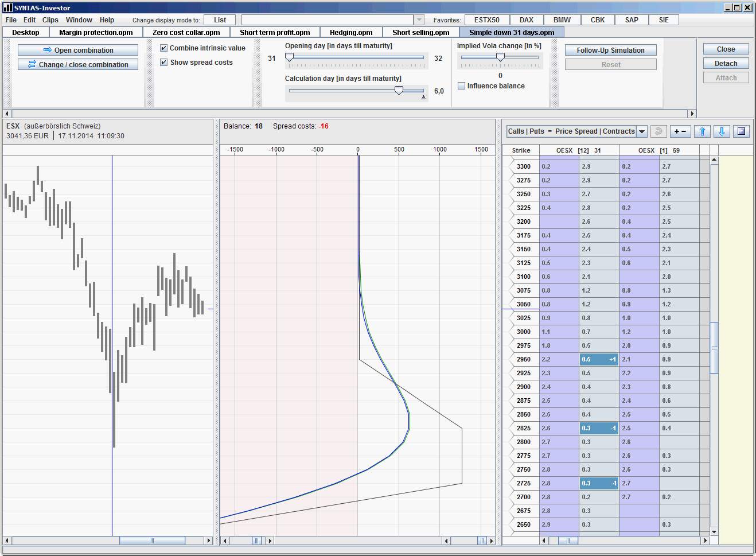Click the Follow-Up Simulation button
The height and width of the screenshot is (556, 756).
611,50
